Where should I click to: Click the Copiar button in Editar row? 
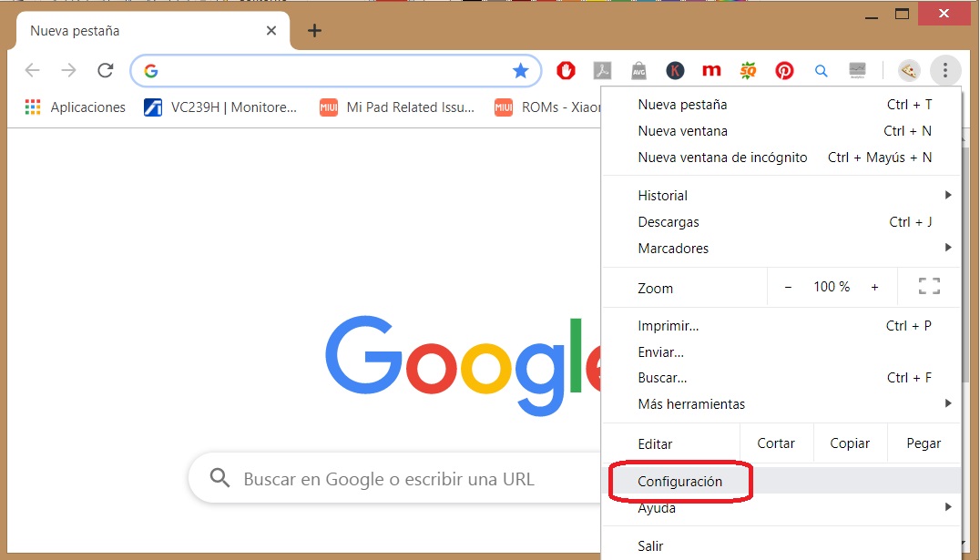[850, 443]
